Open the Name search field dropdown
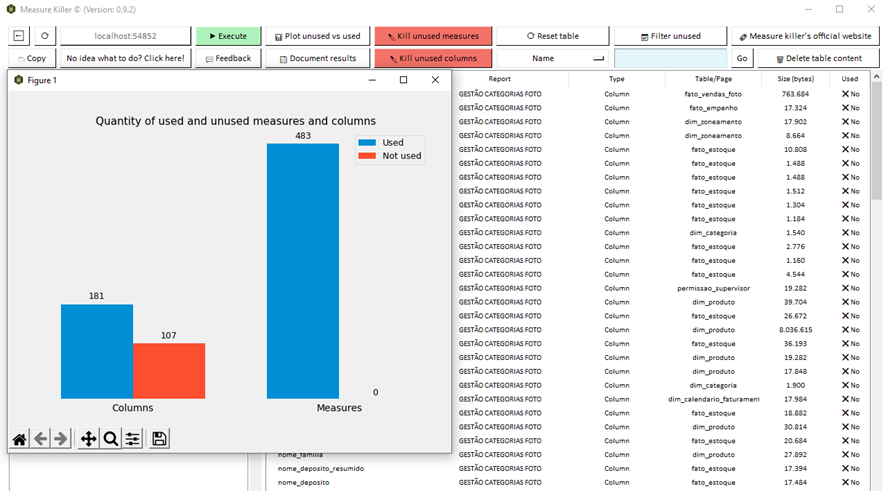Viewport: 886px width, 491px height. pos(553,58)
